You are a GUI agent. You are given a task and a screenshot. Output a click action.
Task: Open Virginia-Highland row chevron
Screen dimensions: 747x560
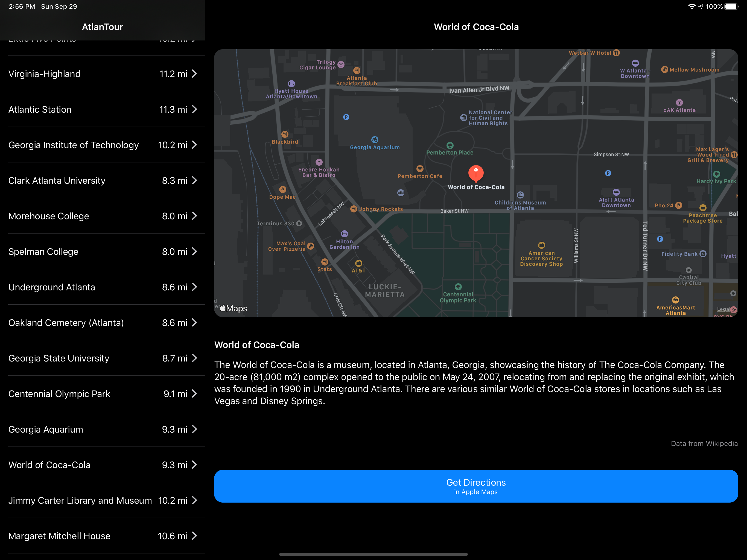(194, 74)
